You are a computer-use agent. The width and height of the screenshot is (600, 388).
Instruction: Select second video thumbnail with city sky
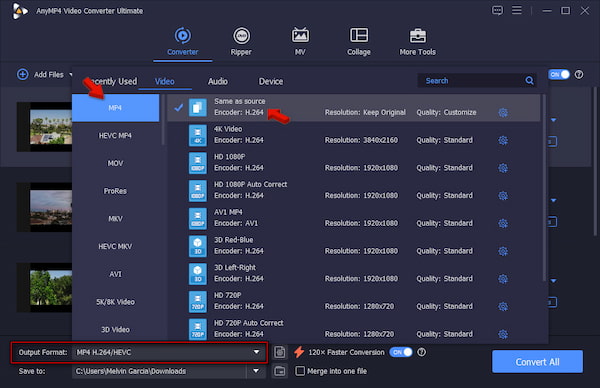click(x=44, y=207)
